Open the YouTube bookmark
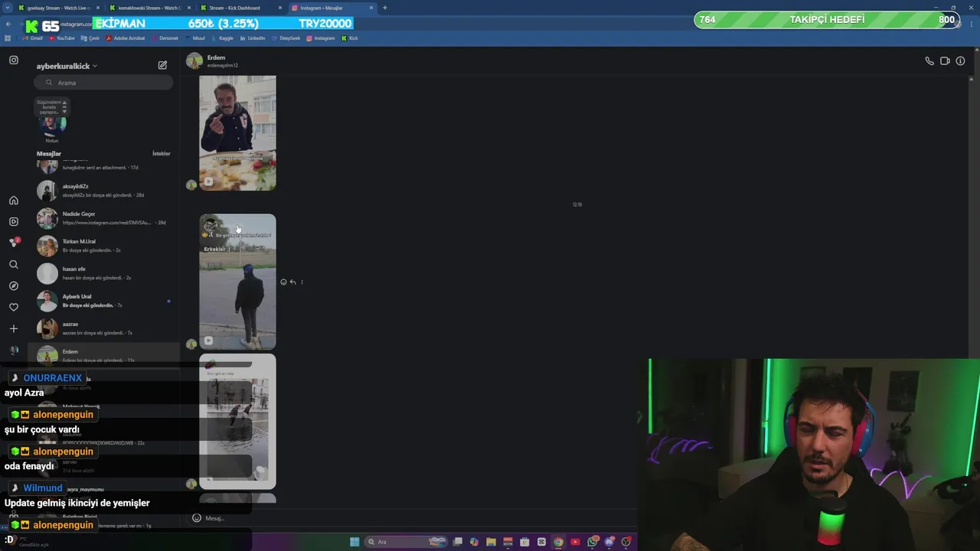This screenshot has width=980, height=551. point(62,38)
